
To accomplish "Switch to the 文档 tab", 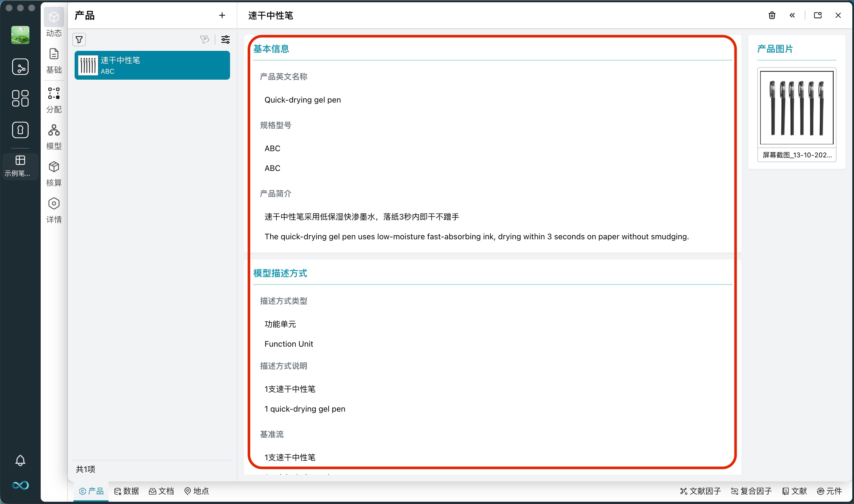I will pos(161,491).
